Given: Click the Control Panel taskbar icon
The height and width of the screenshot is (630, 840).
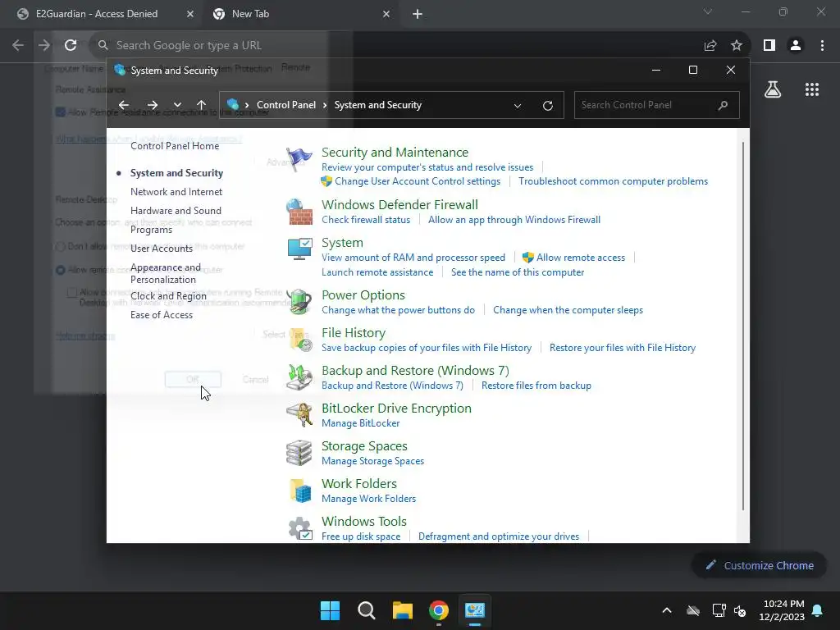Looking at the screenshot, I should 475,610.
